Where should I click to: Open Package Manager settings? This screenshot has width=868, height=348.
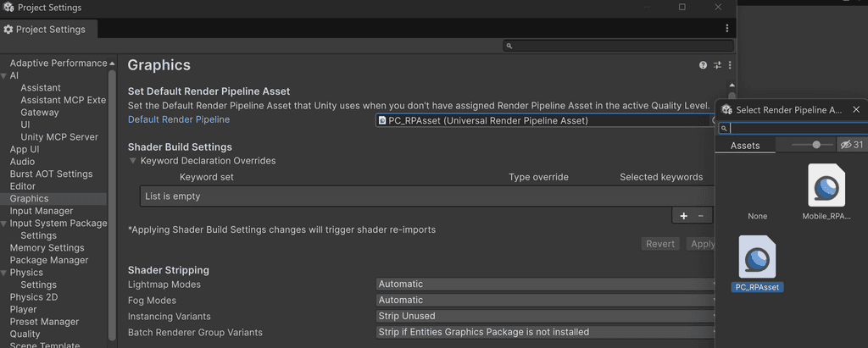(x=48, y=260)
